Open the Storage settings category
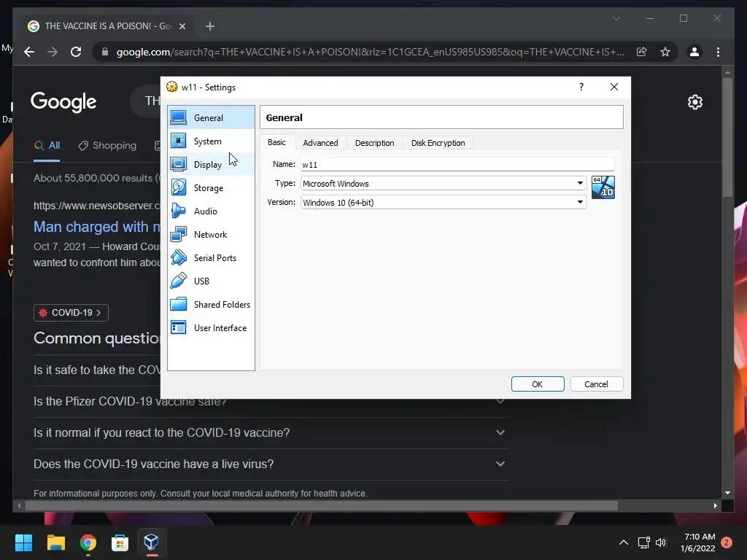Viewport: 747px width, 560px height. (211, 188)
